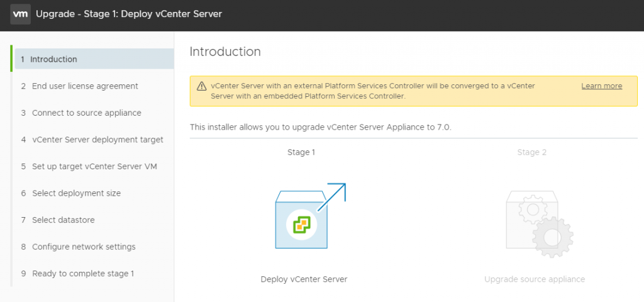Click the Deploy vCenter Server caption

[x=304, y=279]
